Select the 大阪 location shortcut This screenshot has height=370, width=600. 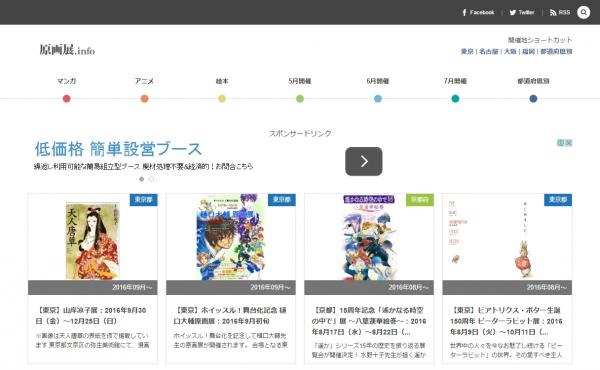click(510, 51)
